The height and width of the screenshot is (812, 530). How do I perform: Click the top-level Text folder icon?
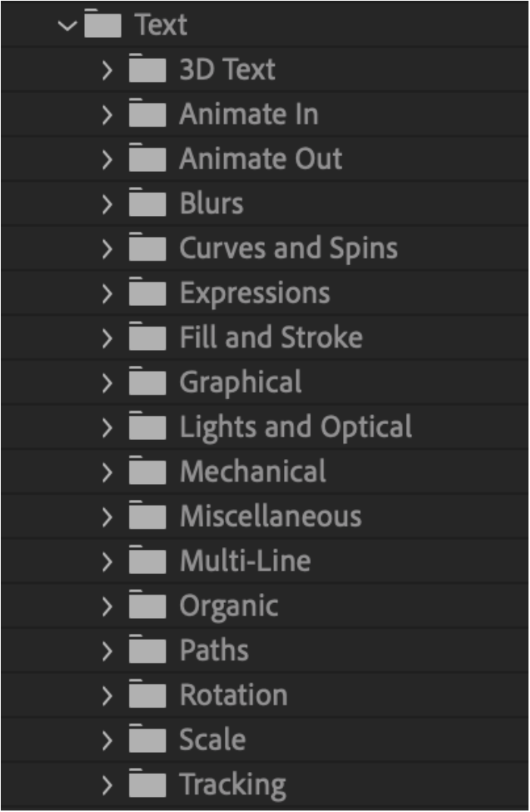click(x=102, y=23)
